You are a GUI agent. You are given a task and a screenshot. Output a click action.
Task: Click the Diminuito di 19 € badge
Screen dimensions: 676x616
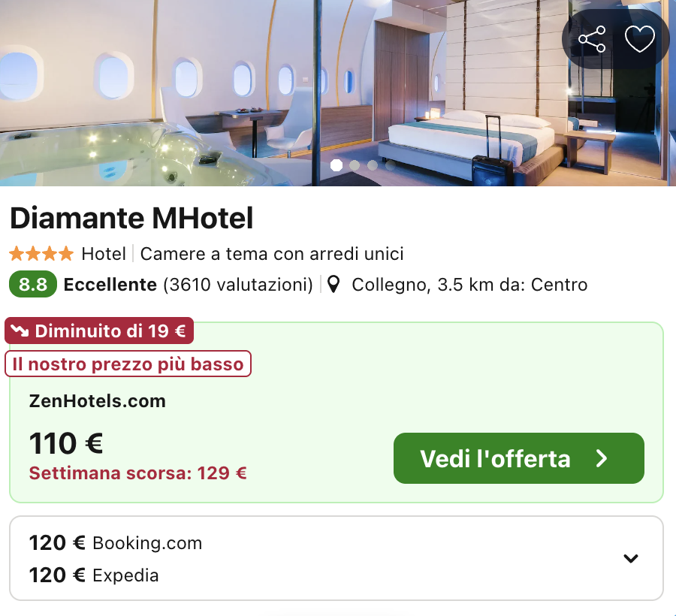click(98, 331)
